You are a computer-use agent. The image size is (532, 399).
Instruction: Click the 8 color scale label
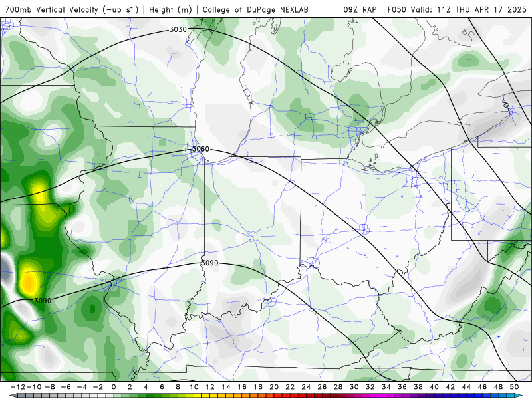(178, 387)
